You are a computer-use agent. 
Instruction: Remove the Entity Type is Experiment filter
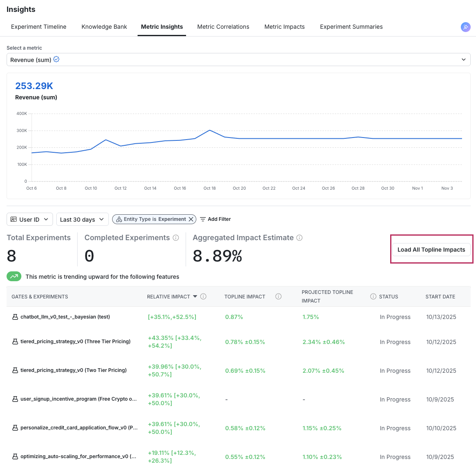click(x=191, y=219)
